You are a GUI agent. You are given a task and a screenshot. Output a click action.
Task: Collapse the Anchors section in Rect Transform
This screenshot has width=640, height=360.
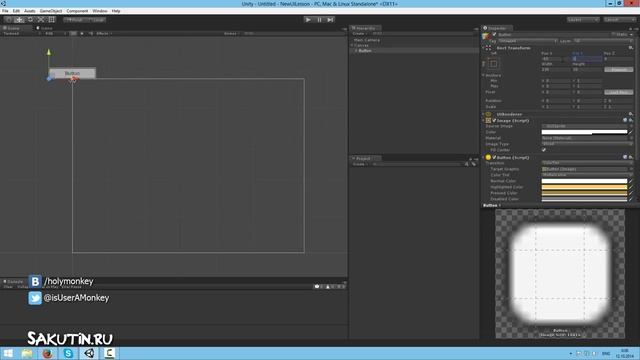point(484,76)
